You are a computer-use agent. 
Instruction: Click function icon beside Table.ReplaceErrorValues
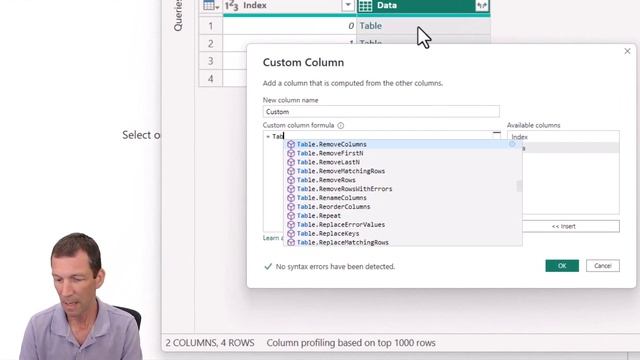pyautogui.click(x=291, y=225)
